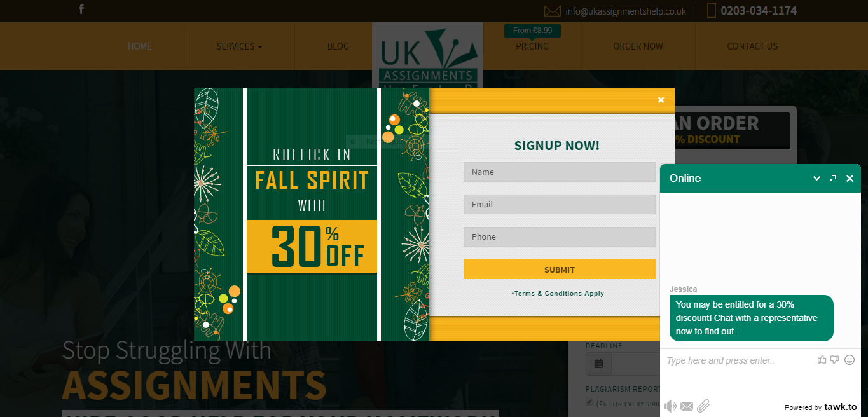Attach a file using paperclip icon
The height and width of the screenshot is (417, 868).
703,406
